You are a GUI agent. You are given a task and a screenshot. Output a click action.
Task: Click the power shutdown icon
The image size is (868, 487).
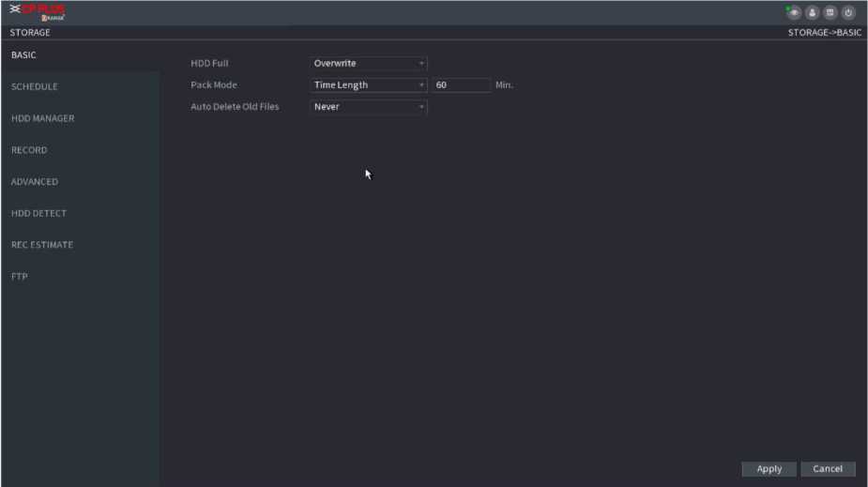point(848,13)
